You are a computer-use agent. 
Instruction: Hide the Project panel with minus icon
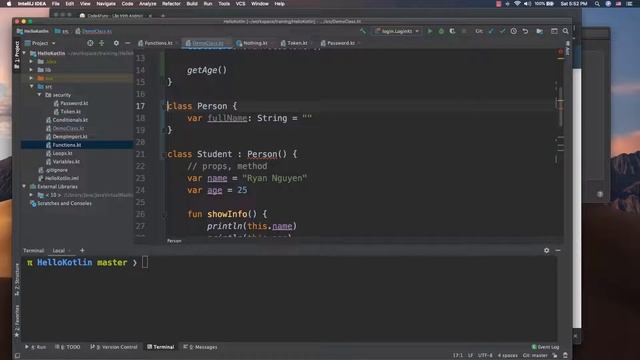[128, 43]
